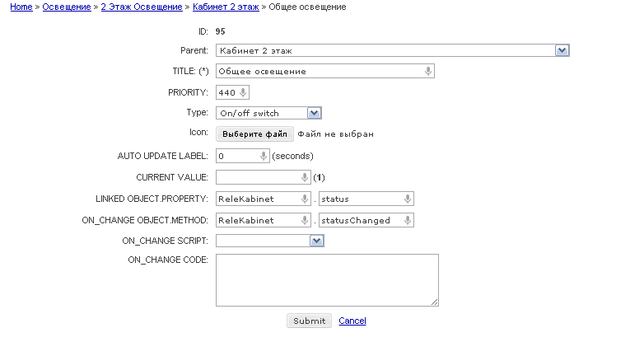
Task: Expand the ON_CHANGE SCRIPT dropdown
Action: point(270,241)
